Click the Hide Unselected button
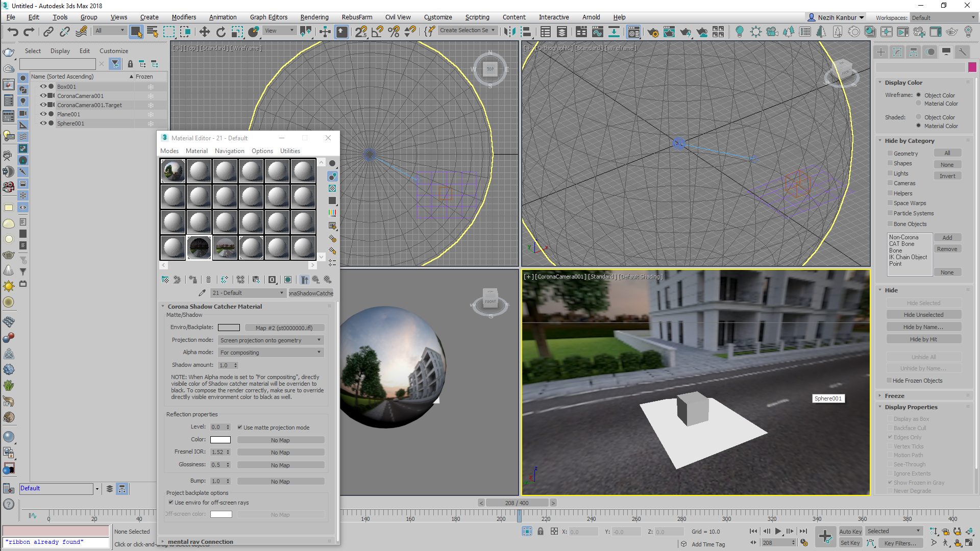Screen dimensions: 980x551 point(923,315)
